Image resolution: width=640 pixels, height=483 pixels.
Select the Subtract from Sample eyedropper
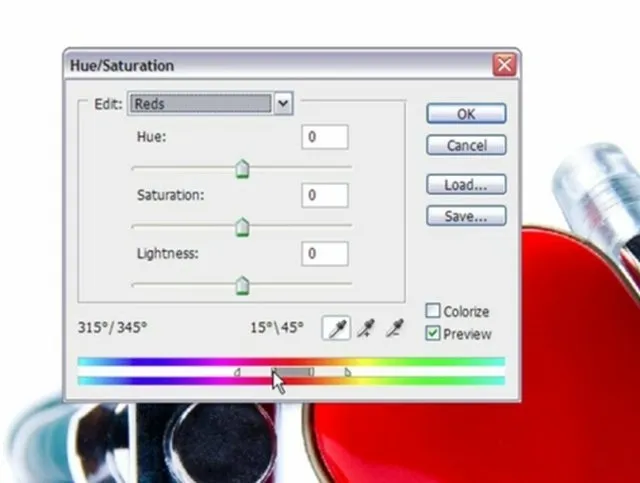click(394, 328)
